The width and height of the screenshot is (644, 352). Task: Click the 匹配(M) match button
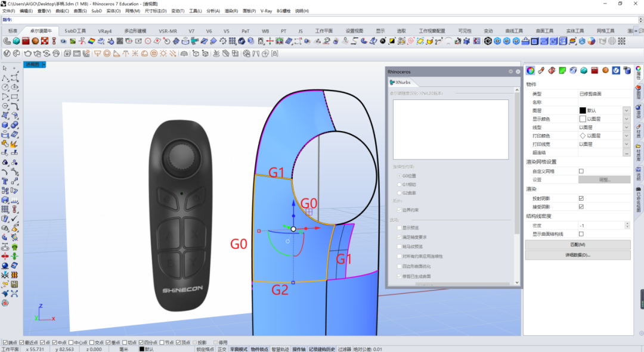[577, 245]
